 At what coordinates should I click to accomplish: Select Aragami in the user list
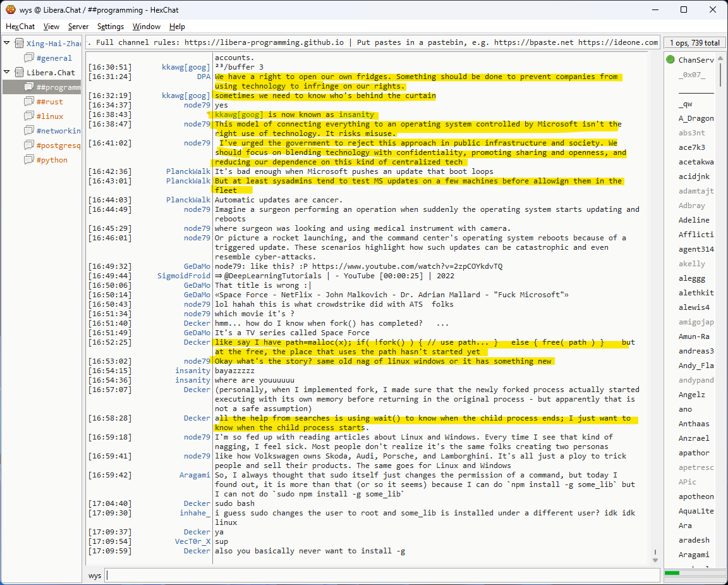coord(693,555)
